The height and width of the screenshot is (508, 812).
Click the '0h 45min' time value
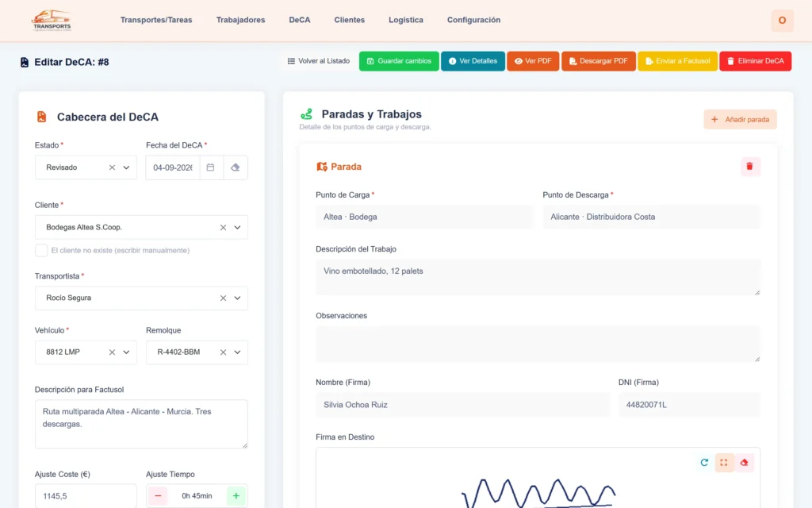[x=197, y=496]
